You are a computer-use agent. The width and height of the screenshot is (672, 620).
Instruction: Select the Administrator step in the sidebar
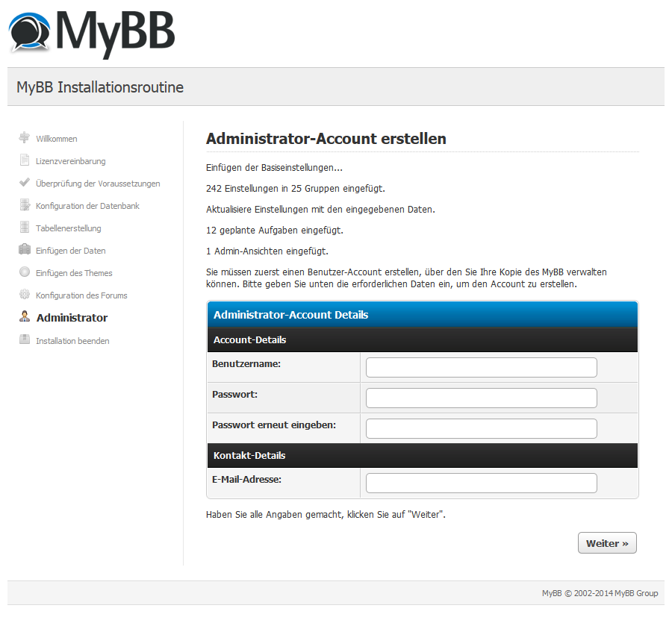72,318
